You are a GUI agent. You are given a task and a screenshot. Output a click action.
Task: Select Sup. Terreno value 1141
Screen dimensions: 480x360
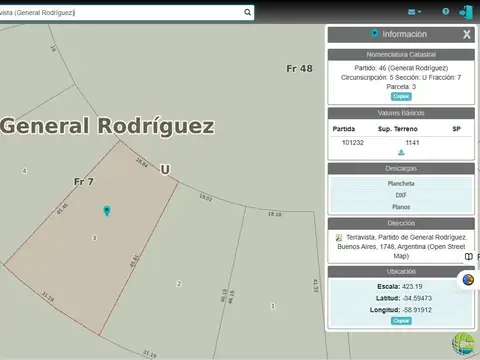coord(412,143)
